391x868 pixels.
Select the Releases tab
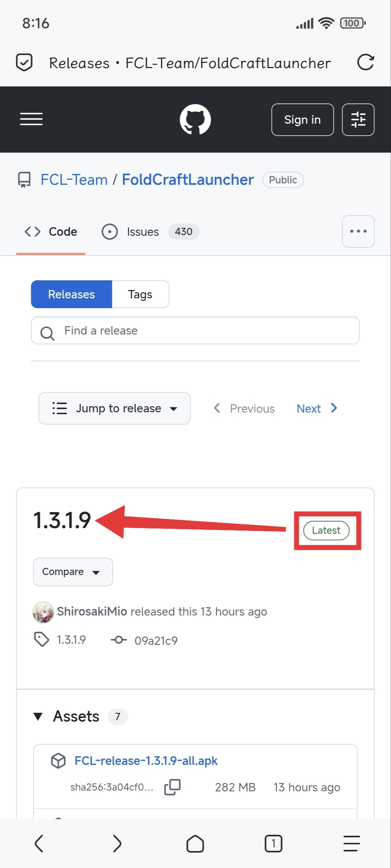pyautogui.click(x=72, y=294)
